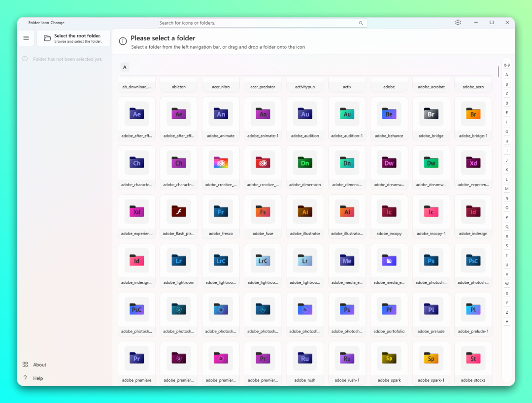Jump to letter G in index
The height and width of the screenshot is (403, 532).
507,132
